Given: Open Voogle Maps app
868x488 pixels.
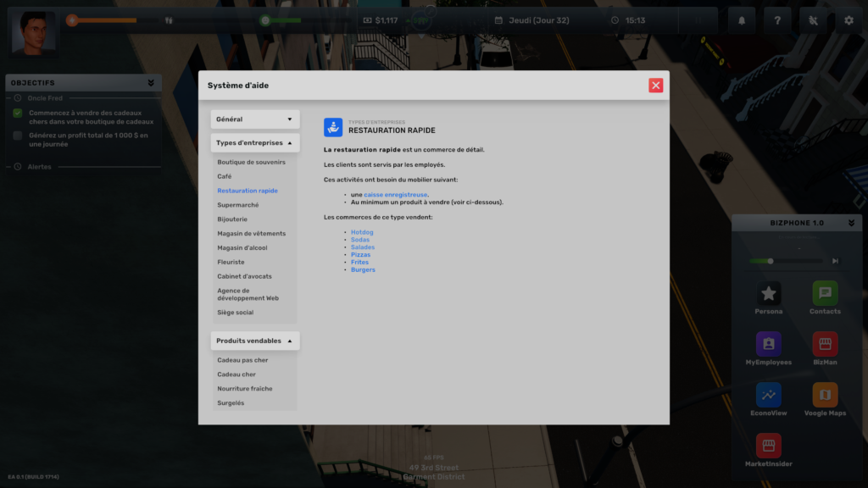Looking at the screenshot, I should click(825, 395).
